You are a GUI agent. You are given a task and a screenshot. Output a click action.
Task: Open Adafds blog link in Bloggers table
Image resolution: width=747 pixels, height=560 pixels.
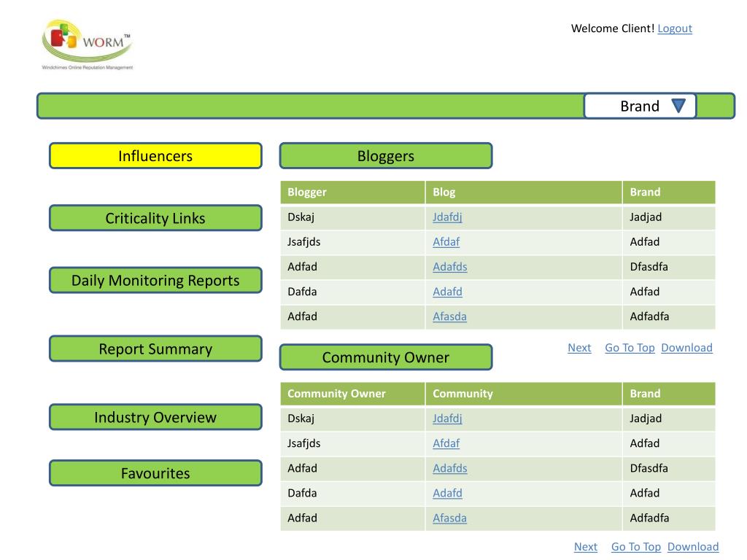pyautogui.click(x=449, y=267)
